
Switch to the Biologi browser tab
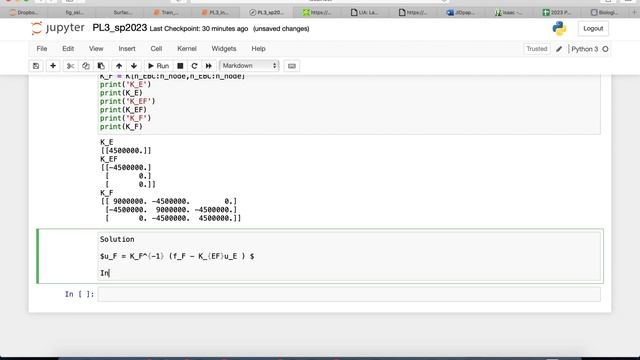604,13
